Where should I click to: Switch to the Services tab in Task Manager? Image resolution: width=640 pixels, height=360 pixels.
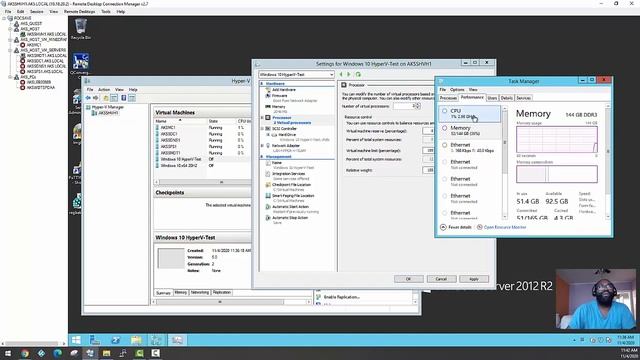(523, 98)
